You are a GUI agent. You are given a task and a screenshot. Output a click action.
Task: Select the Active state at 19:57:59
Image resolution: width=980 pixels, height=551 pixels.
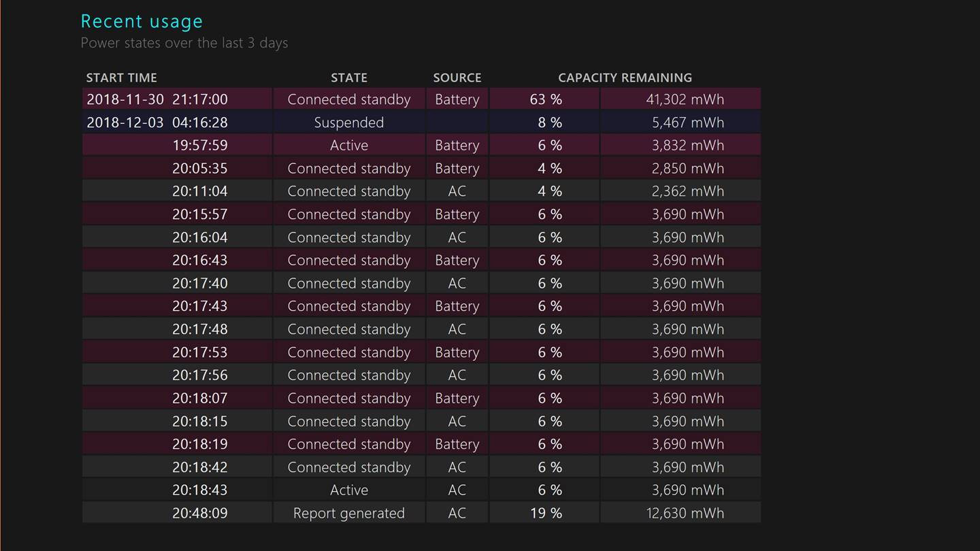[348, 146]
